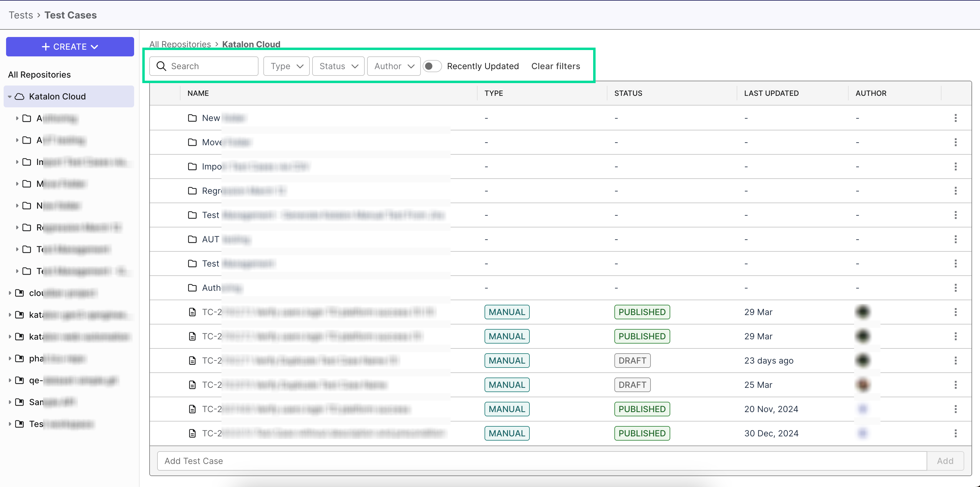Open the more options menu for the 'Auth' folder row

[955, 288]
